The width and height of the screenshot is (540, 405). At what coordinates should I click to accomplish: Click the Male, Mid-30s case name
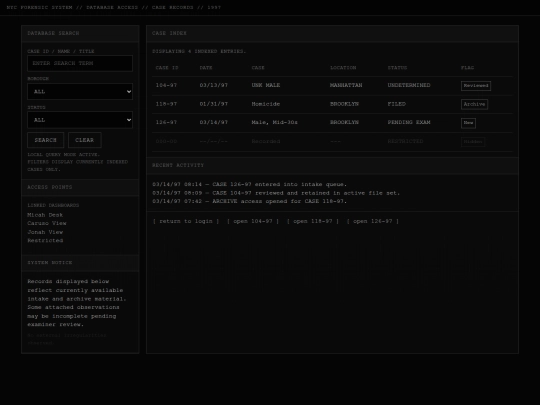point(274,122)
